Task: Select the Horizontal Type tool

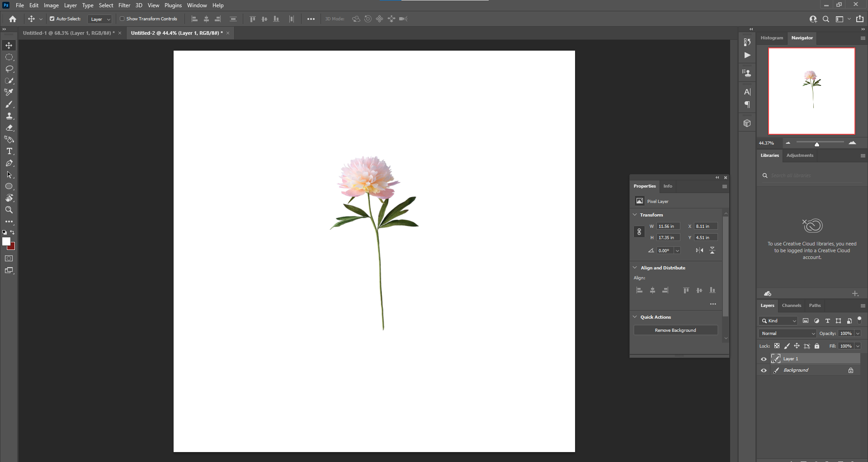Action: point(9,151)
